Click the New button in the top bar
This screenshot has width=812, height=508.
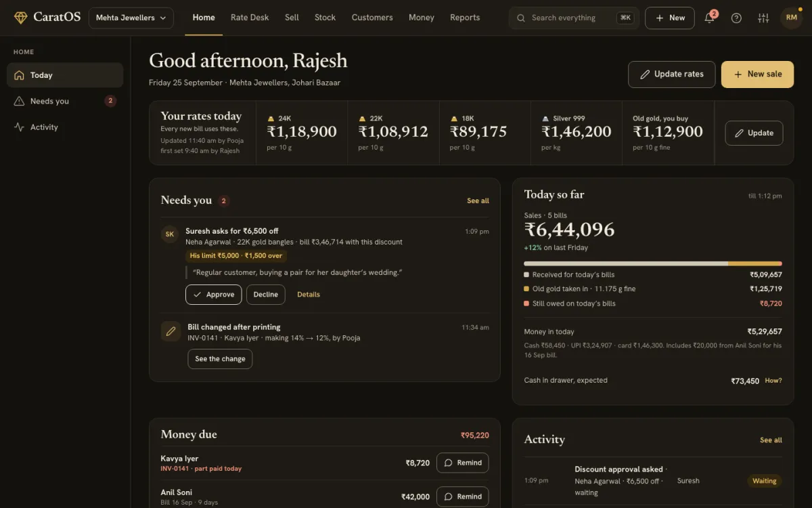click(670, 18)
